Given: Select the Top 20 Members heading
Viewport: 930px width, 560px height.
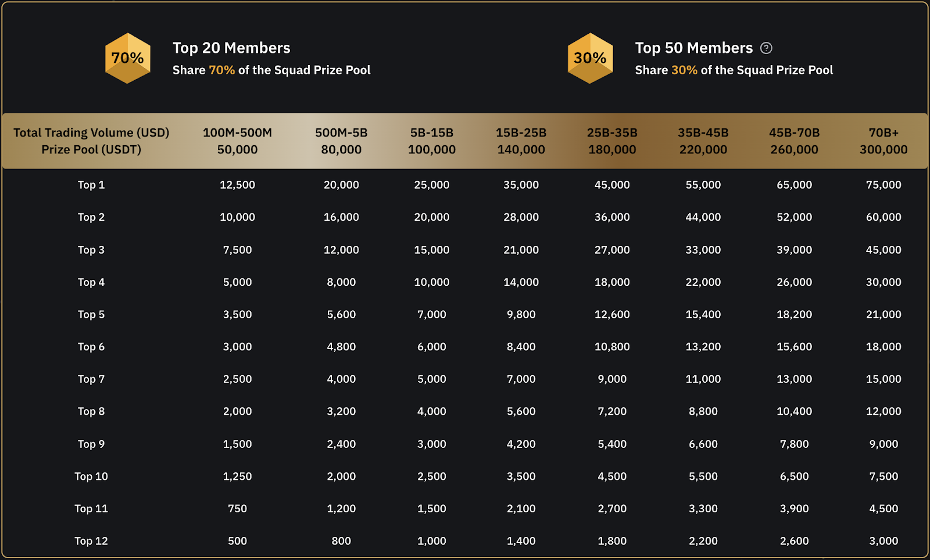Looking at the screenshot, I should point(231,48).
